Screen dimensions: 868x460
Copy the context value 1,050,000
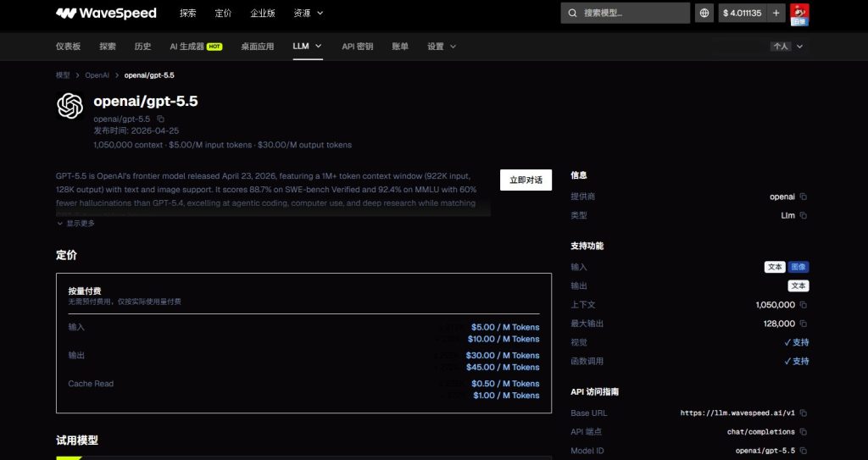[804, 305]
